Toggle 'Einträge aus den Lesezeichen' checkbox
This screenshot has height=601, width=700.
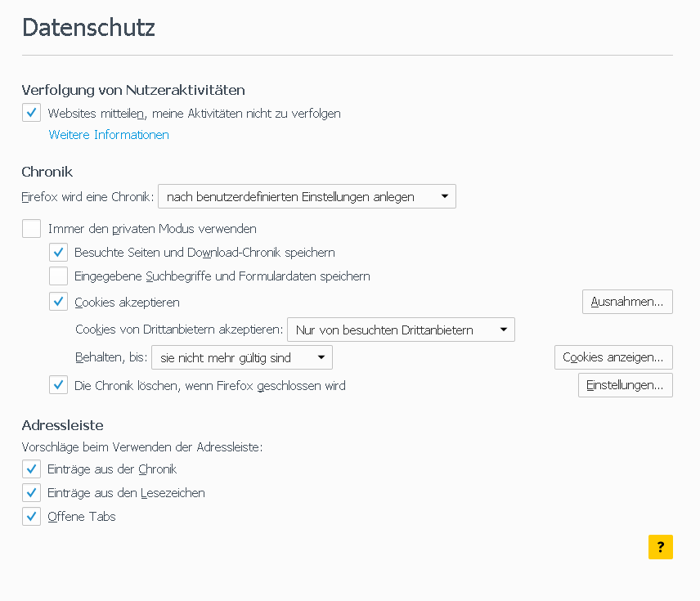pyautogui.click(x=32, y=492)
